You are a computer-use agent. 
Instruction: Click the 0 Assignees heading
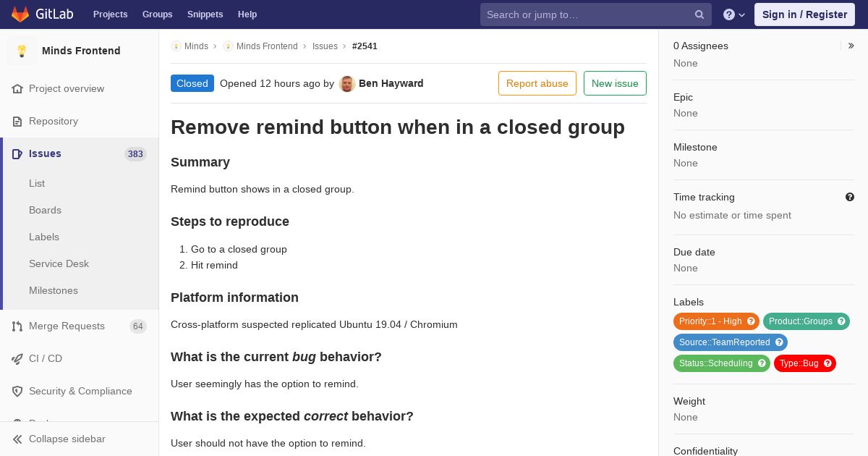[x=701, y=46]
